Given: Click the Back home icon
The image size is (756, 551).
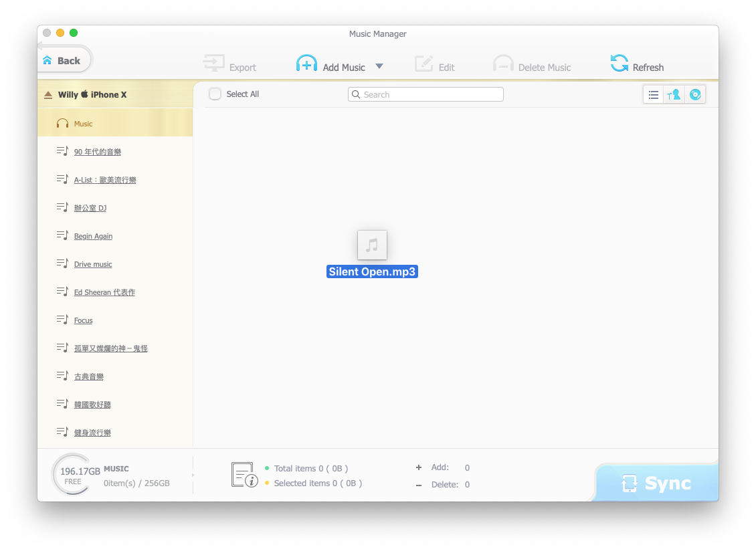Looking at the screenshot, I should [48, 60].
